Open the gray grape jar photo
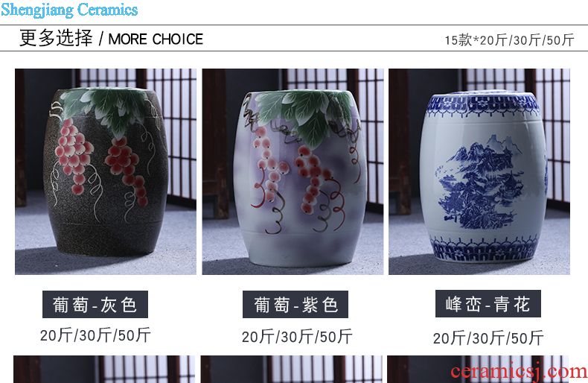The width and height of the screenshot is (588, 383). [x=106, y=171]
